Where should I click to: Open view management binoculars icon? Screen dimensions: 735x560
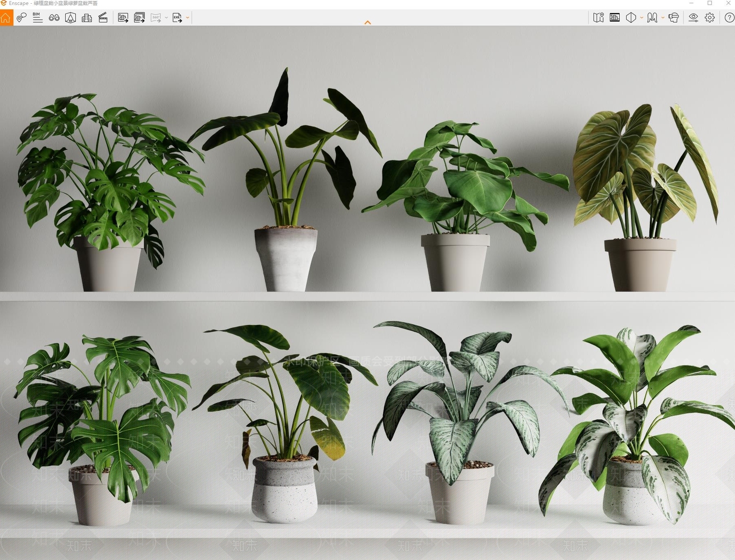[x=54, y=18]
